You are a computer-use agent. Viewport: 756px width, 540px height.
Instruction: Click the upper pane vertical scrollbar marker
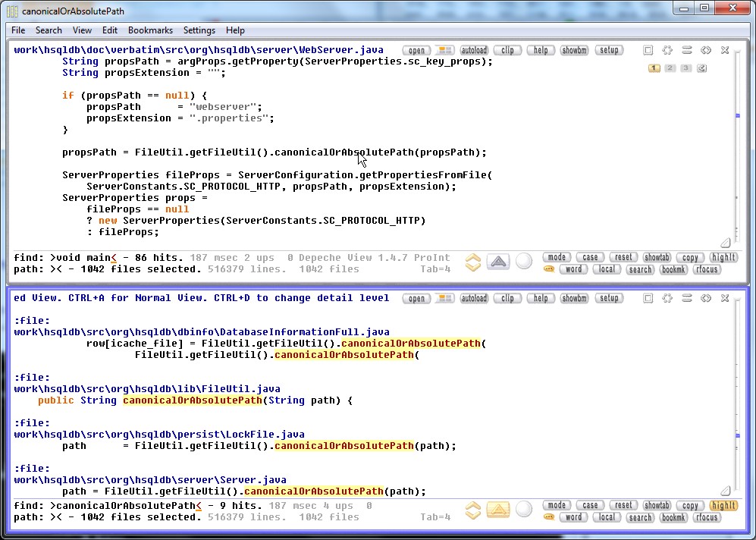pos(737,116)
